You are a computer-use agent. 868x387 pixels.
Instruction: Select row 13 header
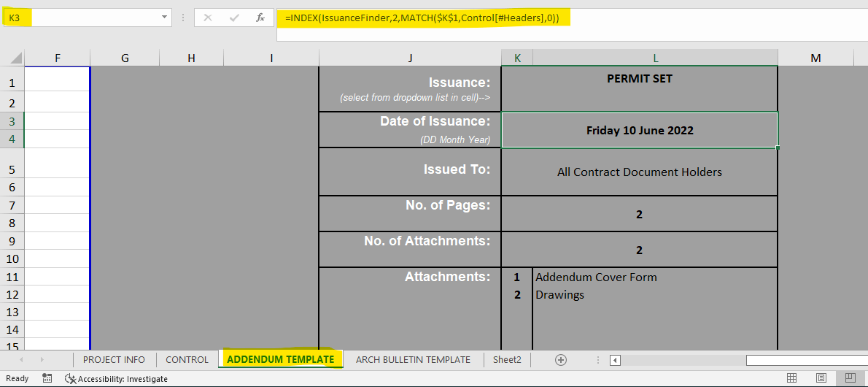(12, 312)
